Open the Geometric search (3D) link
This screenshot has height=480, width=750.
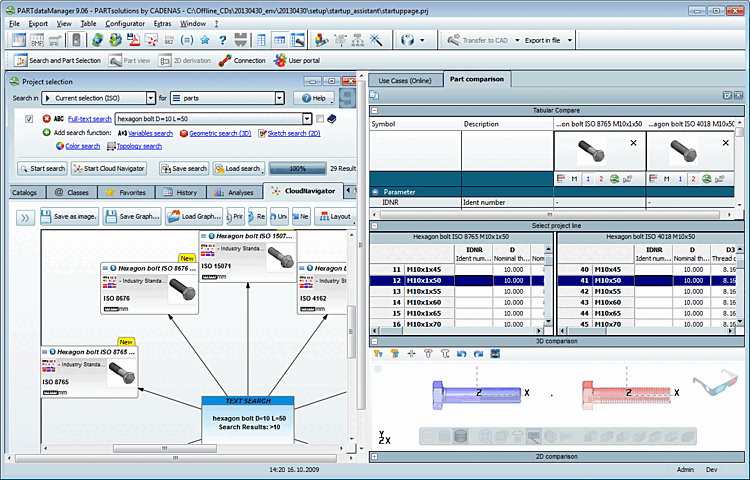pyautogui.click(x=220, y=133)
